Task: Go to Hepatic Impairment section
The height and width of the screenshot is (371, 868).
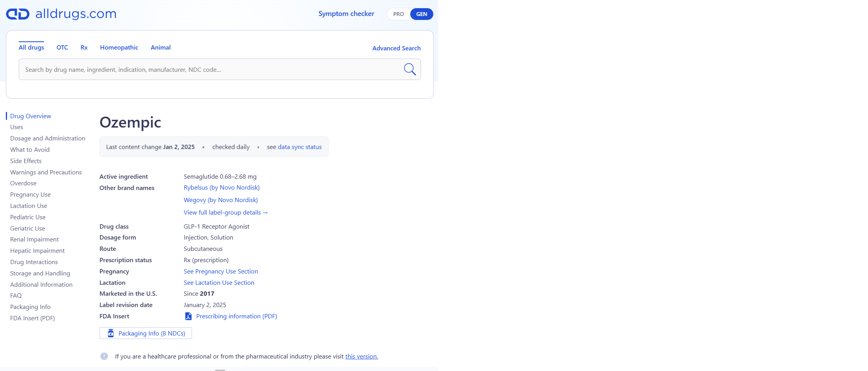Action: click(x=37, y=251)
